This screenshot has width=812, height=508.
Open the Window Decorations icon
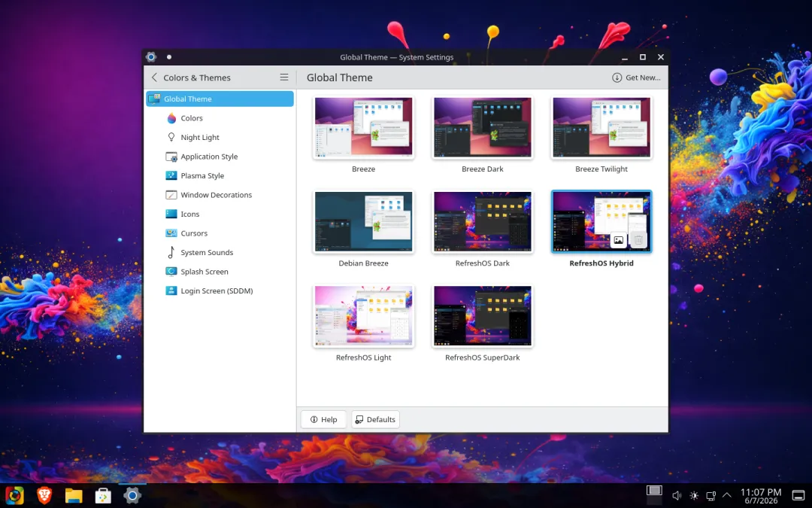[x=171, y=195]
